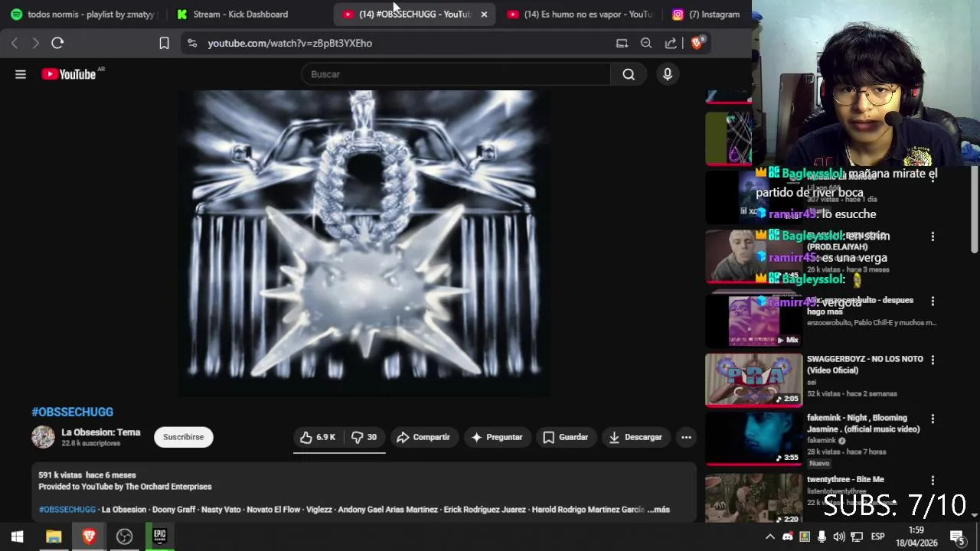The width and height of the screenshot is (980, 551).
Task: Click the page vertical scrollbar
Action: click(x=975, y=209)
